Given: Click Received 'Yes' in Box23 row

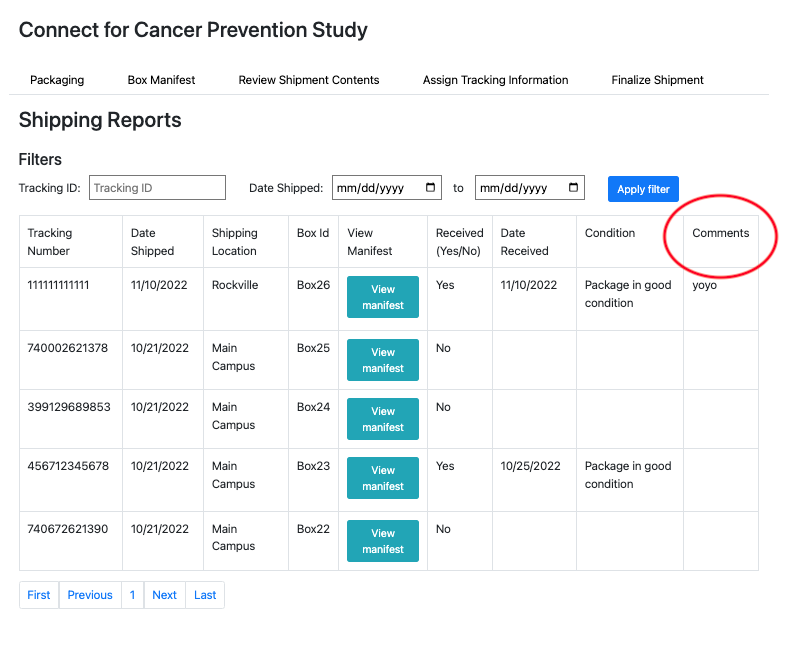Looking at the screenshot, I should pyautogui.click(x=445, y=466).
